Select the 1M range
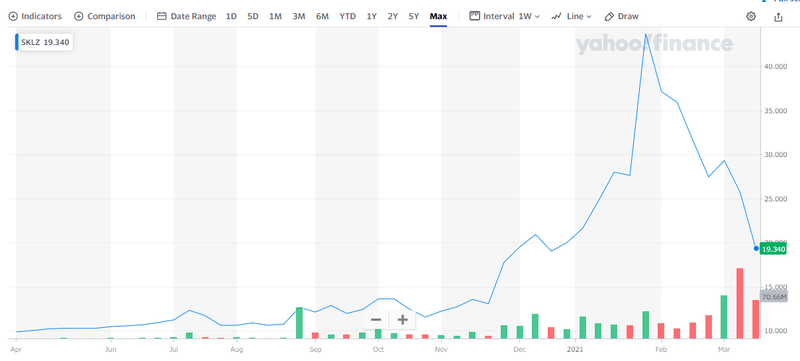The image size is (800, 361). tap(276, 16)
